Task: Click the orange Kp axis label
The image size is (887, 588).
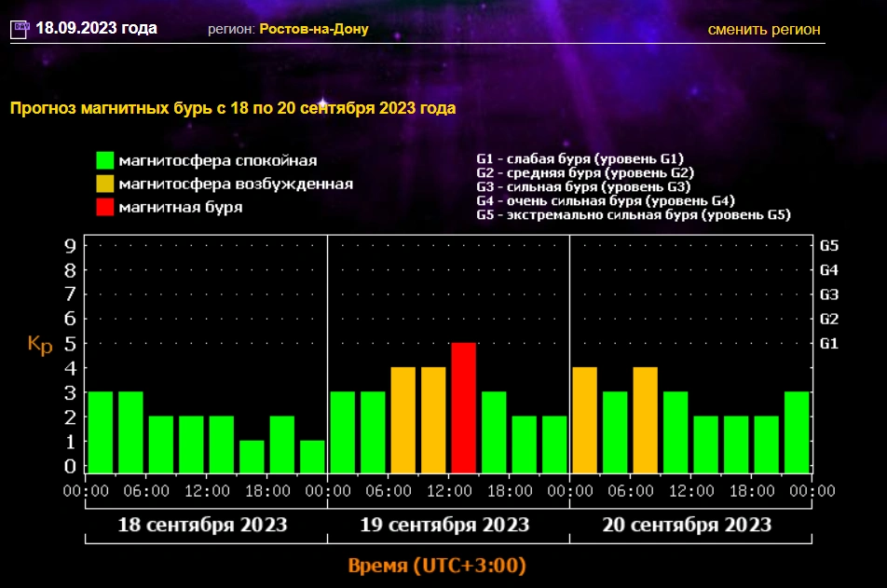Action: [x=40, y=344]
